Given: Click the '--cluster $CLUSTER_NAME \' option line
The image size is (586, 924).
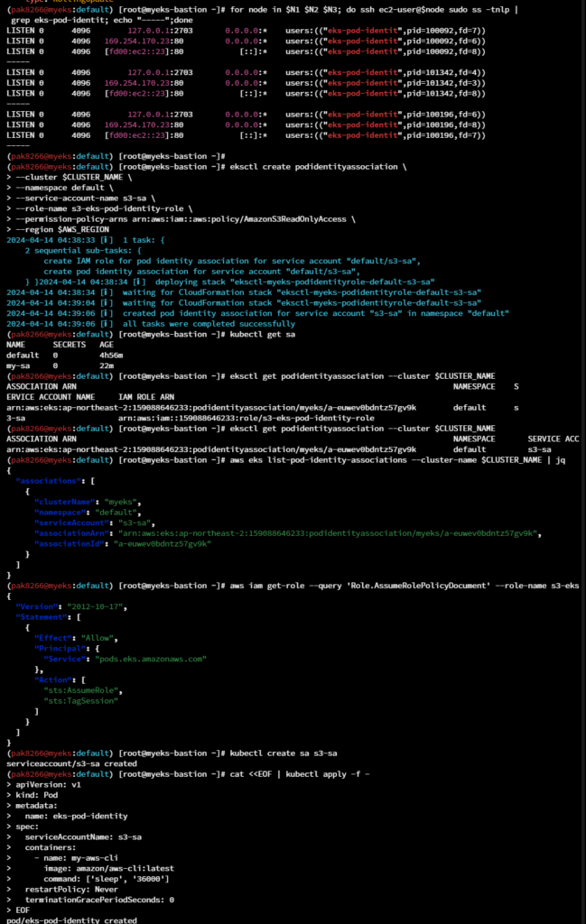Looking at the screenshot, I should click(74, 178).
